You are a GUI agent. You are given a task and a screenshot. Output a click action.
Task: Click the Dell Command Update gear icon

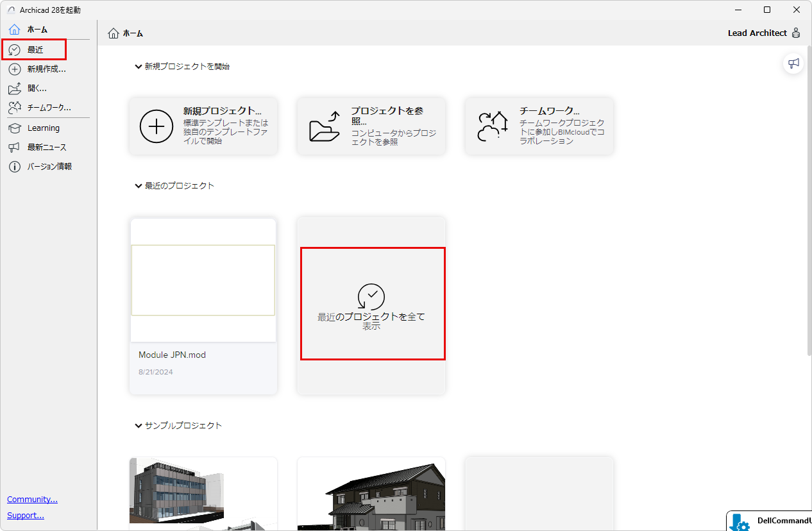(740, 523)
